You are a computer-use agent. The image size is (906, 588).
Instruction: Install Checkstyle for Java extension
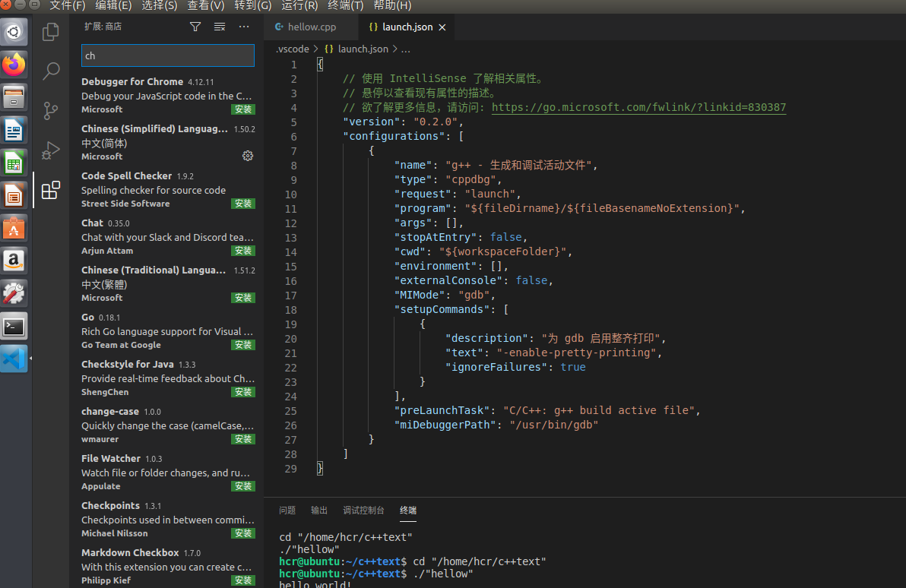pos(243,392)
